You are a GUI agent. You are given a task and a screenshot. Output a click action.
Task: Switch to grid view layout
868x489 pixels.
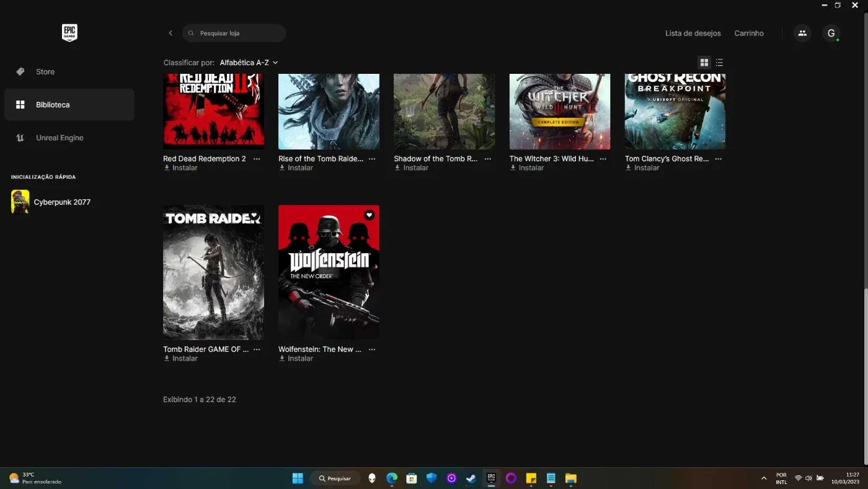tap(704, 63)
